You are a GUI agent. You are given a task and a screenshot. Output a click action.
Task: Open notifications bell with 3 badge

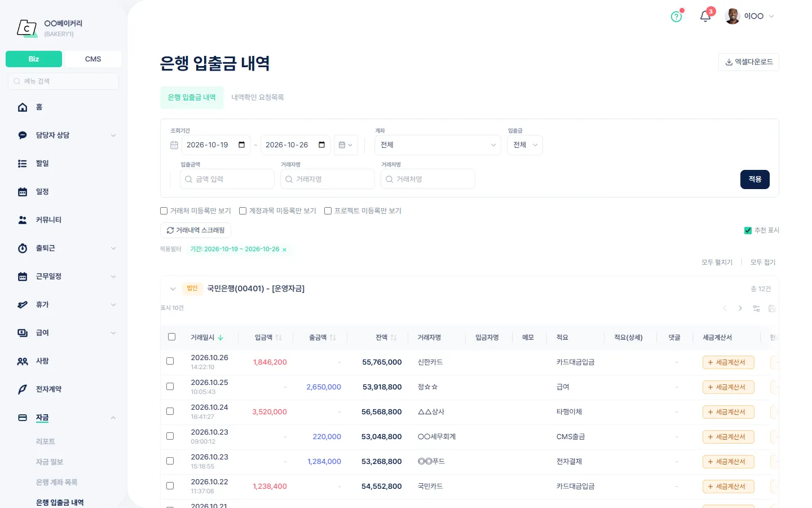click(x=705, y=16)
